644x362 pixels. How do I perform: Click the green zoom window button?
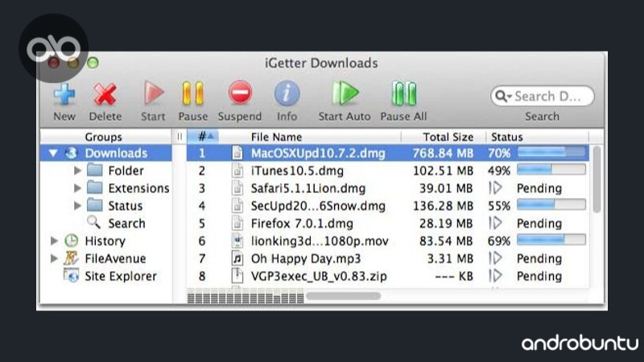93,63
